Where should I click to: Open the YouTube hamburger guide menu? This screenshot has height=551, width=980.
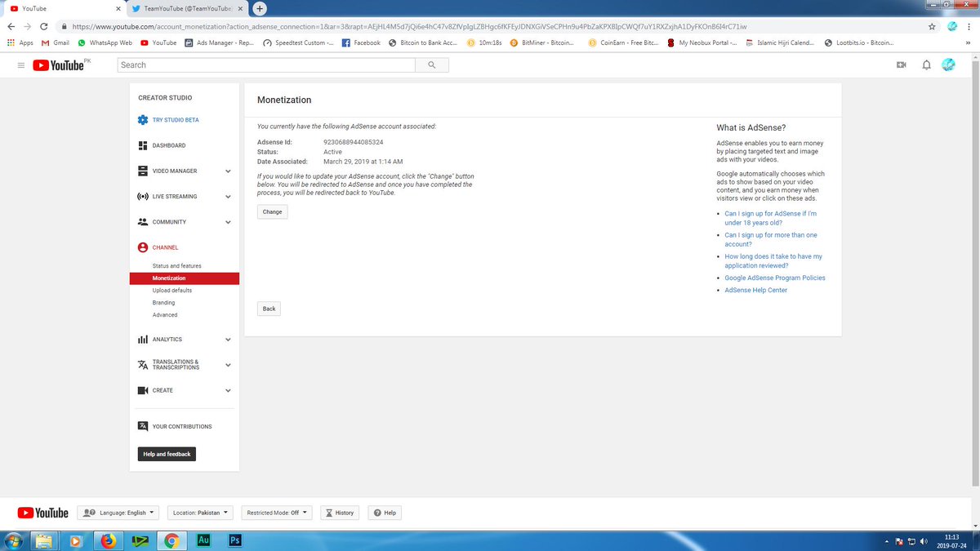coord(21,65)
